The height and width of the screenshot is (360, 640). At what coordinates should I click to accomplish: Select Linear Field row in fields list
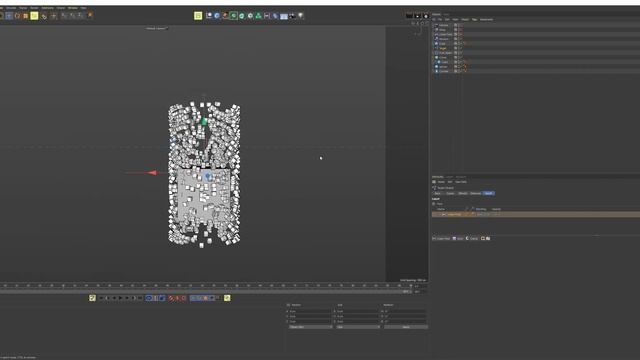[536, 214]
